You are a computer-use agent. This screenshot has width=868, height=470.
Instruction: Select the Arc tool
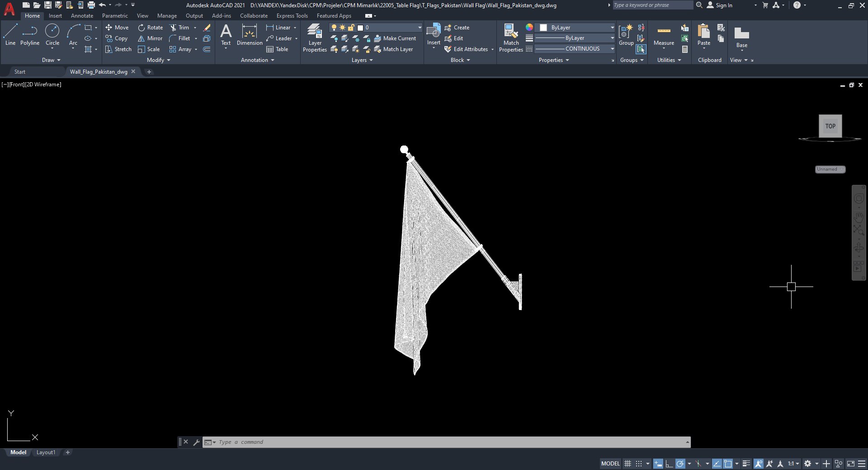tap(73, 35)
